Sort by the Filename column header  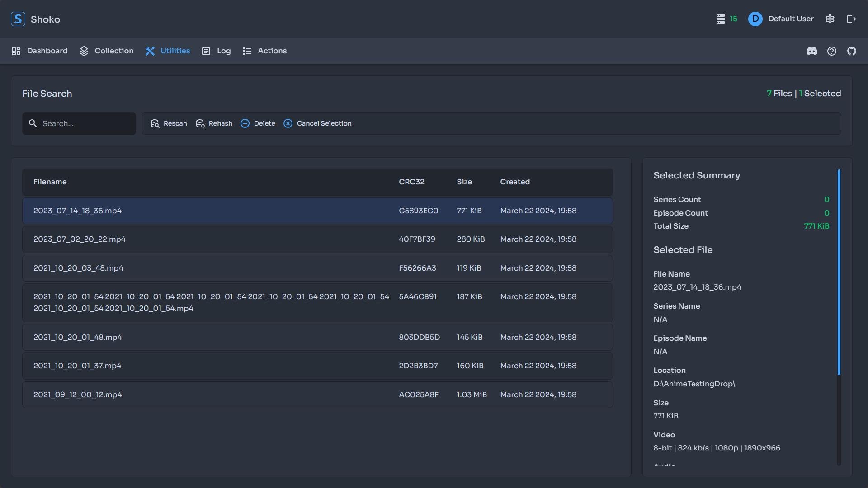(x=50, y=182)
